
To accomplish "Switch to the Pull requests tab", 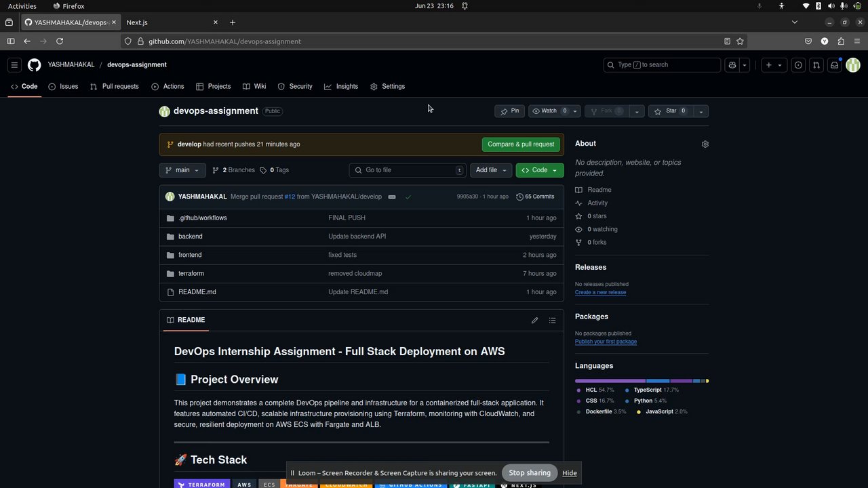I will click(x=114, y=87).
